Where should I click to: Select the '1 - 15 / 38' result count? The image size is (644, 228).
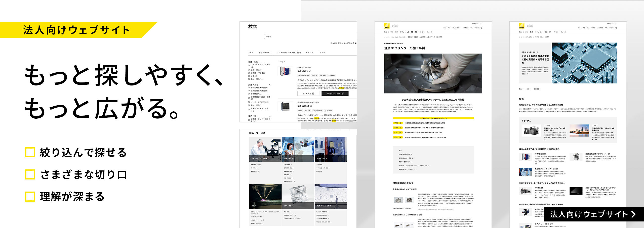pos(281,62)
